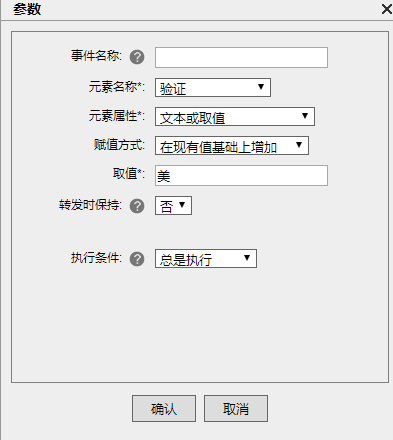Click the 元素名称 field label

[117, 87]
